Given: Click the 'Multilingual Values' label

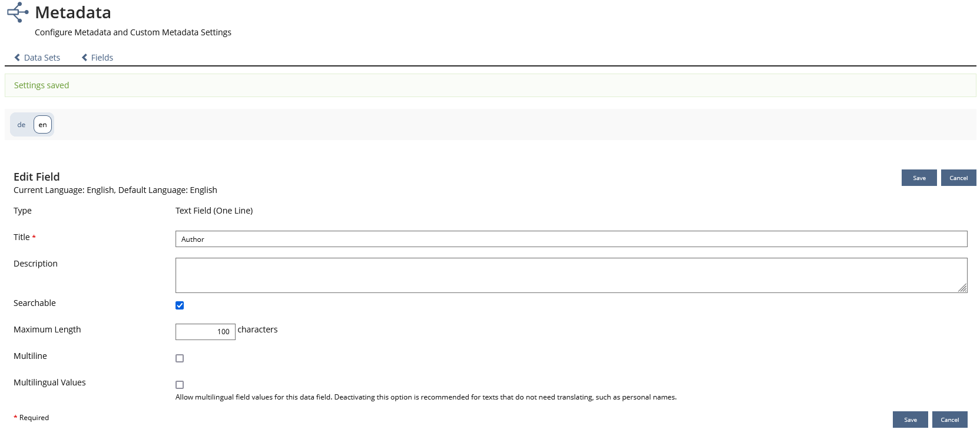Looking at the screenshot, I should click(x=49, y=382).
